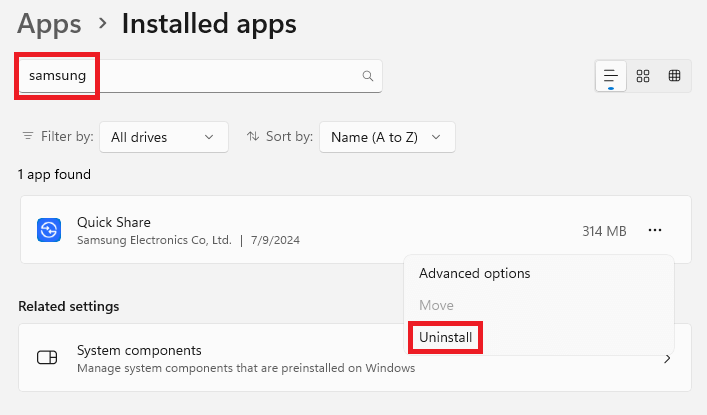Open the All drives filter dropdown
Screen dimensions: 707x415
tap(164, 137)
